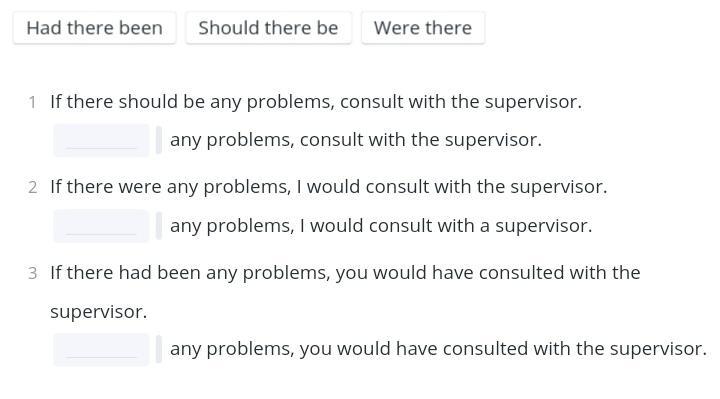Click the item number 3 label
Screen dimensions: 720x399
click(32, 273)
